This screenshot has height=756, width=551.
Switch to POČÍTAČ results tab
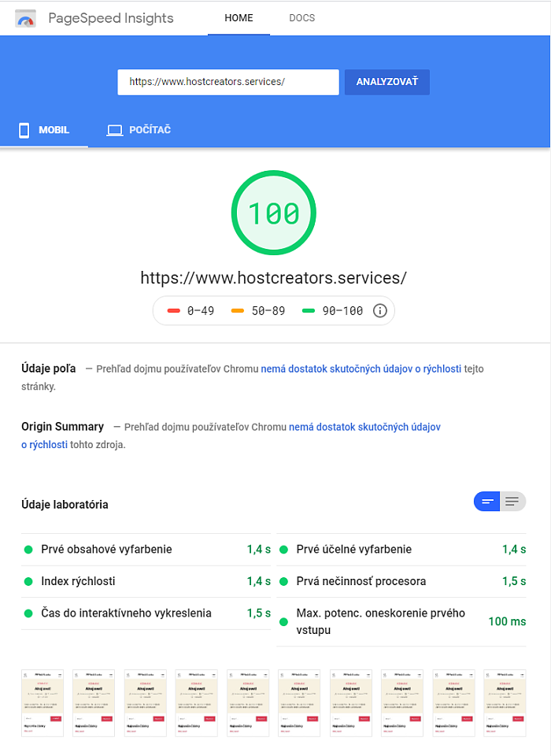click(x=139, y=130)
